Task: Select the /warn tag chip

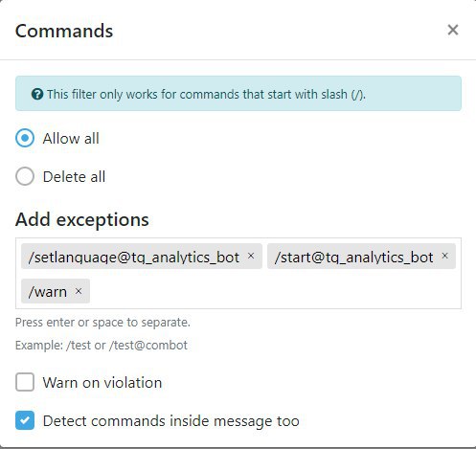Action: (48, 291)
